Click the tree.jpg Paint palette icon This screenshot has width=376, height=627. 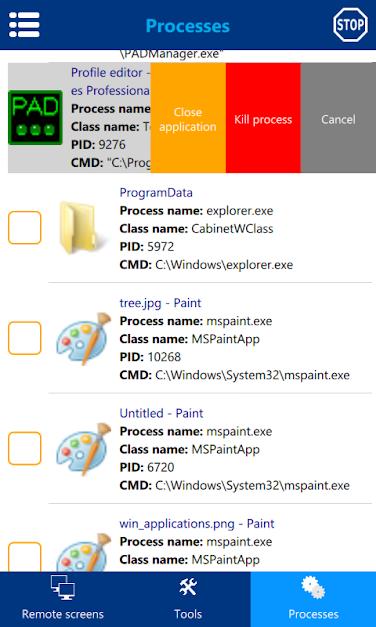click(x=83, y=339)
